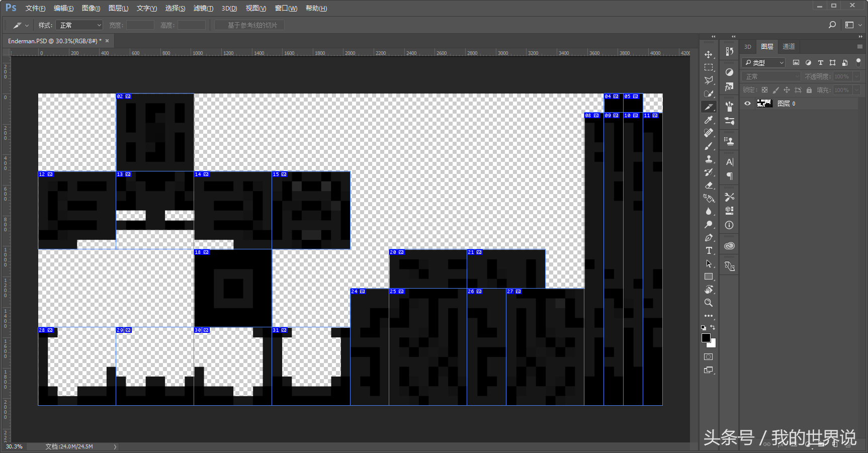Pick the Eyedropper tool

click(709, 120)
